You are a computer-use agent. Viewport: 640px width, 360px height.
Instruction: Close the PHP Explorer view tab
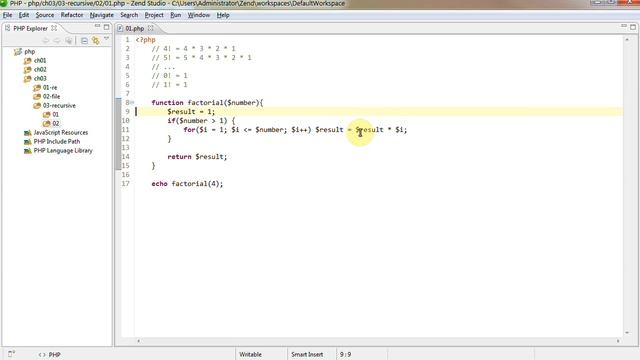(x=54, y=28)
